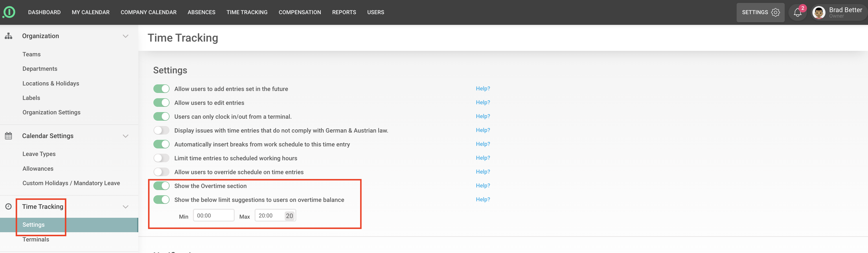868x253 pixels.
Task: Toggle off Show the Overtime section
Action: [x=161, y=186]
